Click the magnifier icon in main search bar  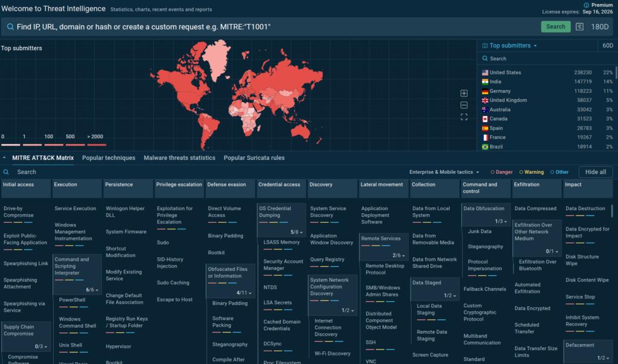(10, 27)
